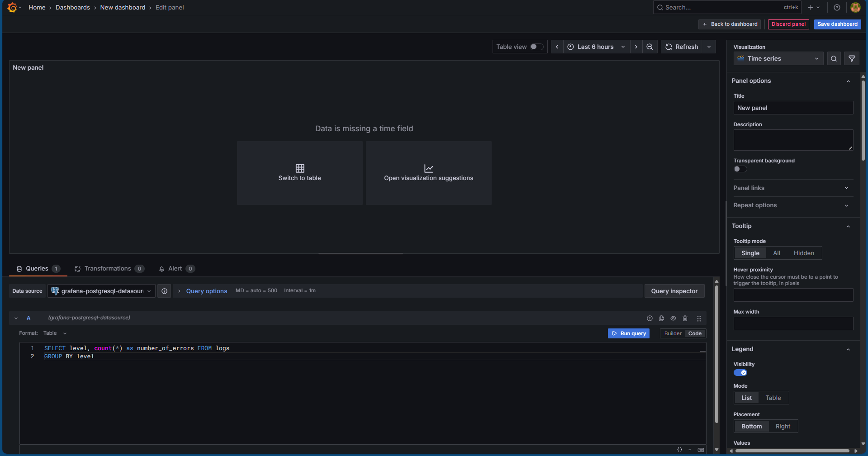Click Run query button
This screenshot has width=868, height=456.
(628, 333)
